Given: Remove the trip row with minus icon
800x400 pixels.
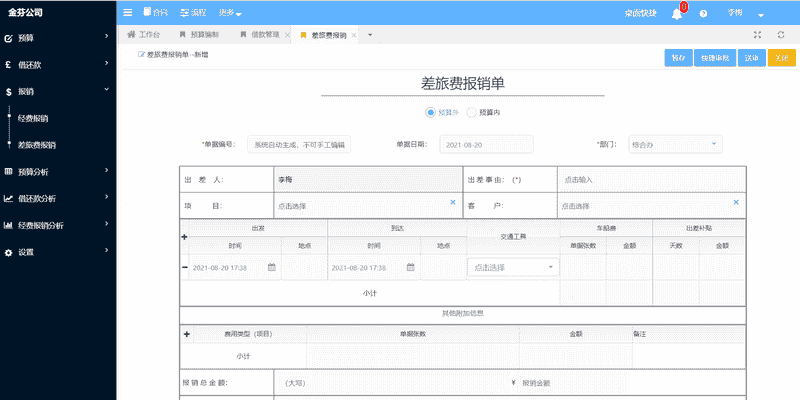Looking at the screenshot, I should click(x=185, y=267).
